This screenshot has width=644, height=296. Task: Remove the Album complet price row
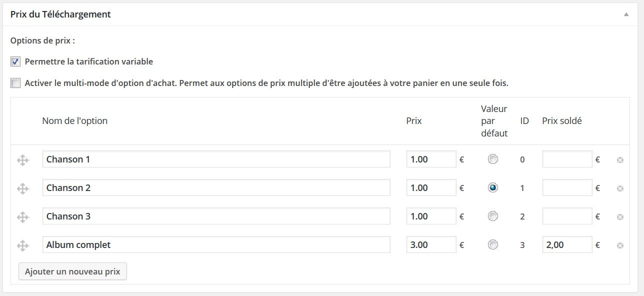(x=620, y=245)
